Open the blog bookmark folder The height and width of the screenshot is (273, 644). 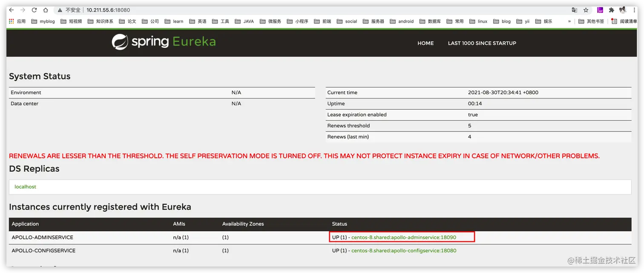[x=502, y=21]
